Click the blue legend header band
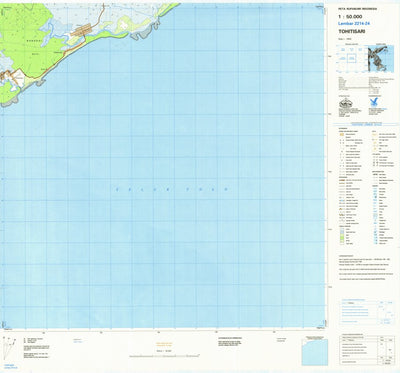Screen dimensions: 400x373 366,124
